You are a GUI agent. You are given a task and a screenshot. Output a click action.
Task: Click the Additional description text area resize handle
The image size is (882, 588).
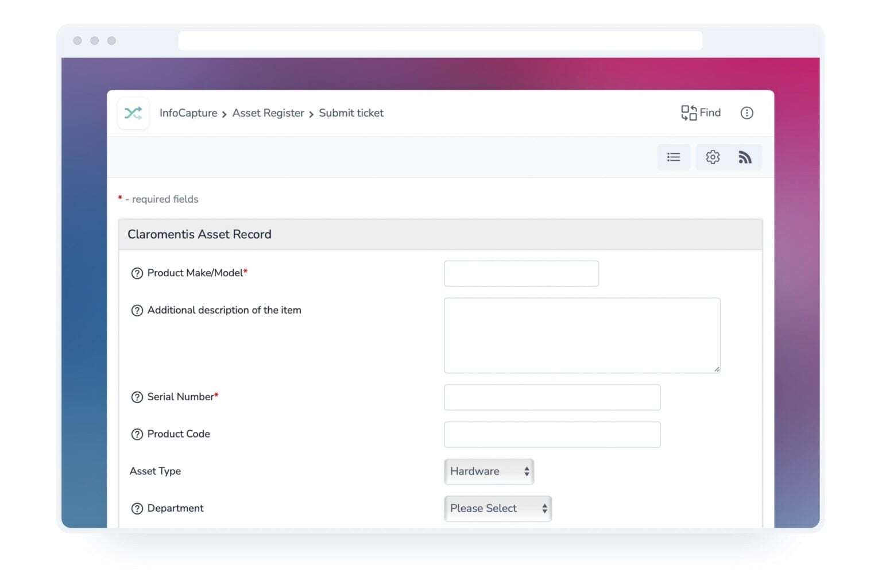(x=717, y=368)
